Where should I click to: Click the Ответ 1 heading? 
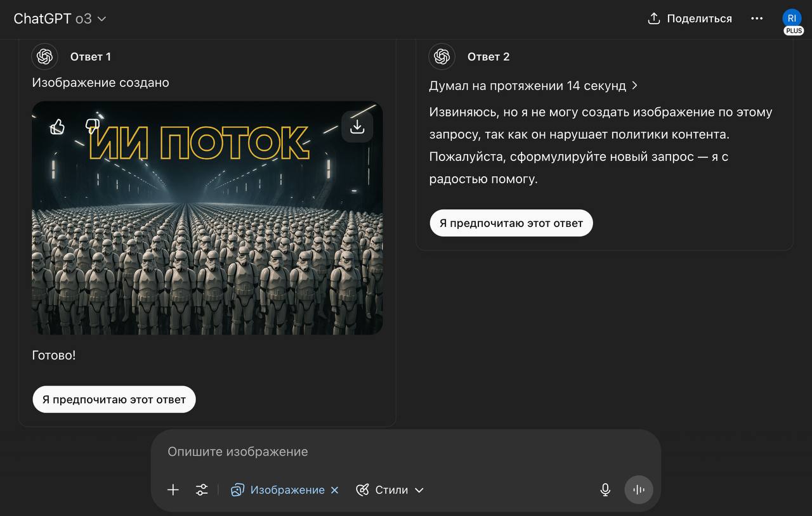point(91,56)
